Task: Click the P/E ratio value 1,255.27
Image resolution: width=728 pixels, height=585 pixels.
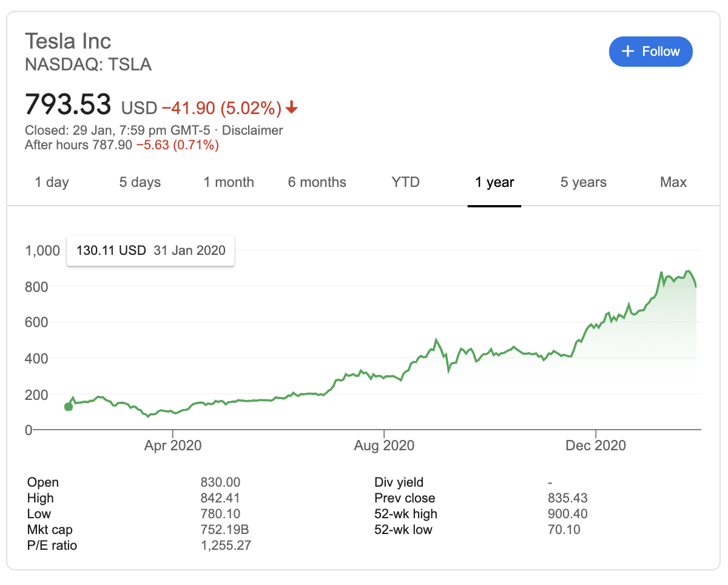Action: pos(226,546)
